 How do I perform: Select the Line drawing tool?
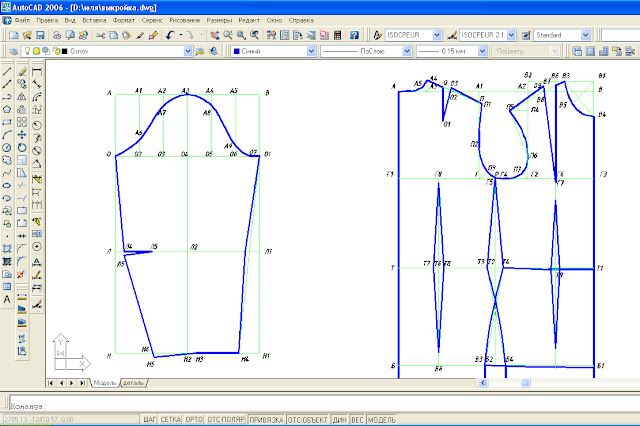pos(7,72)
